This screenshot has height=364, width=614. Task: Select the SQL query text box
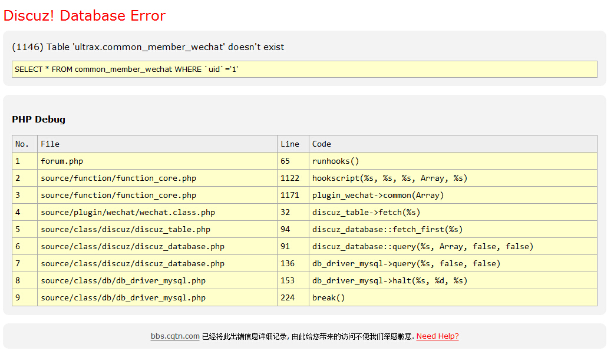click(304, 70)
